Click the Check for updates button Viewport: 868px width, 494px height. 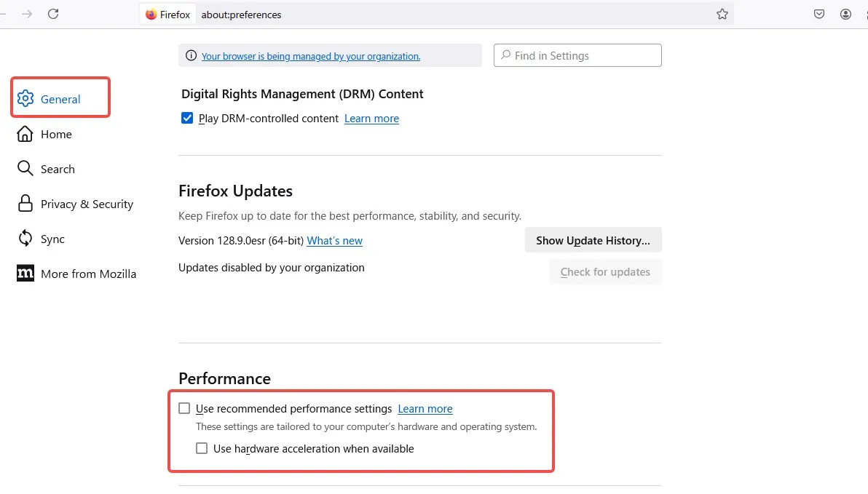(605, 271)
